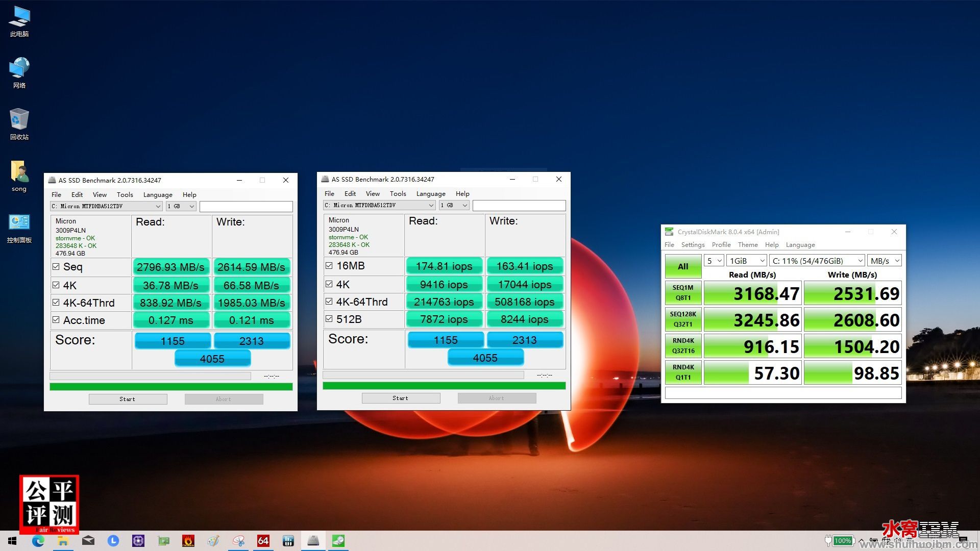Open File Explorer from the taskbar
The height and width of the screenshot is (551, 980).
pos(63,541)
